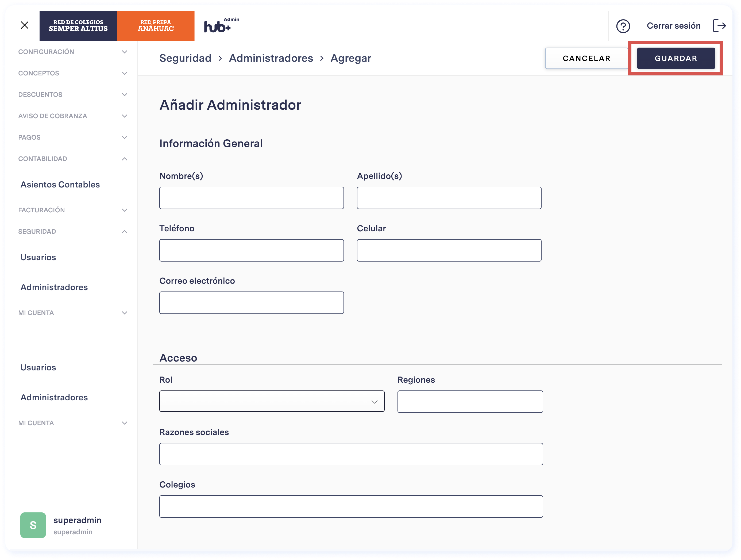Click the green S superadmin avatar

click(x=33, y=525)
